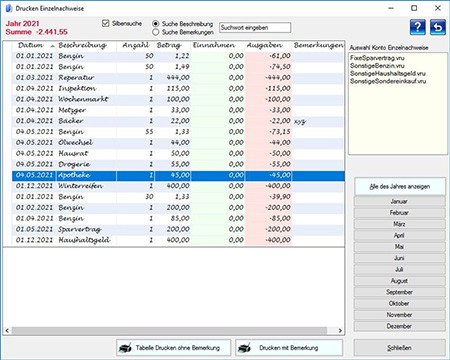The image size is (450, 360).
Task: Click the 1,49 Betrag cell
Action: tap(173, 67)
